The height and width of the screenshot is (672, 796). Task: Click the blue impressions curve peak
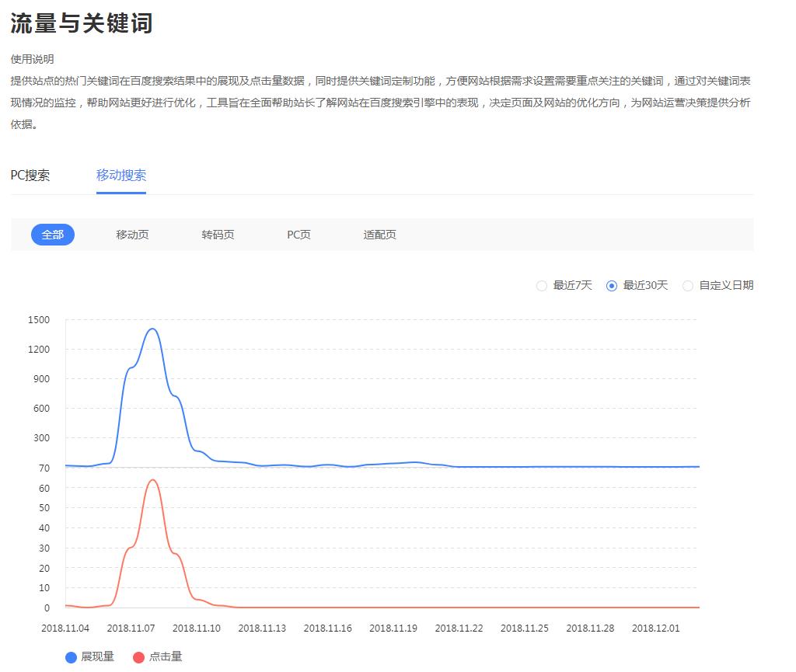(152, 329)
